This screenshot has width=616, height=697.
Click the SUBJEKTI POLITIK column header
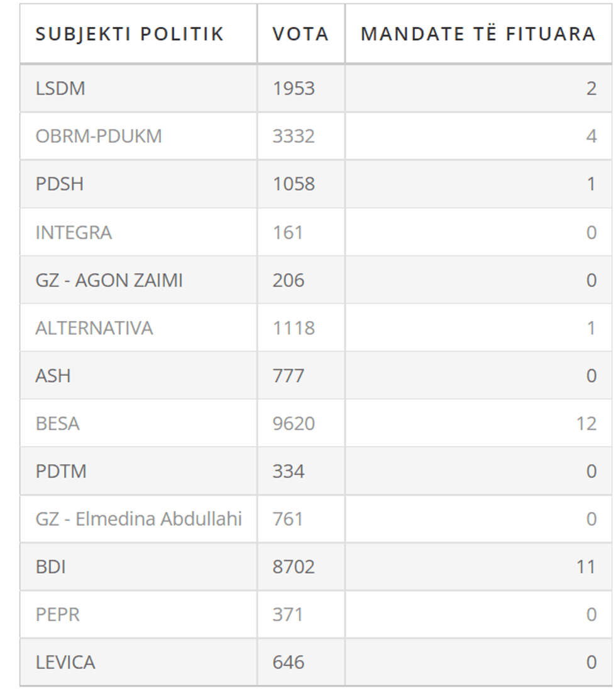(129, 34)
